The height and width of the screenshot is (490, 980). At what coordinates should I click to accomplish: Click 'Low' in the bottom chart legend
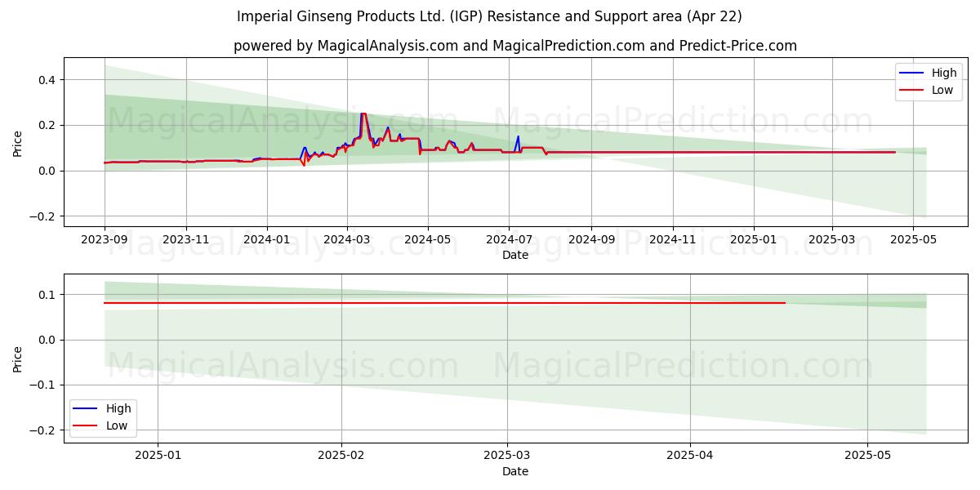pos(117,425)
